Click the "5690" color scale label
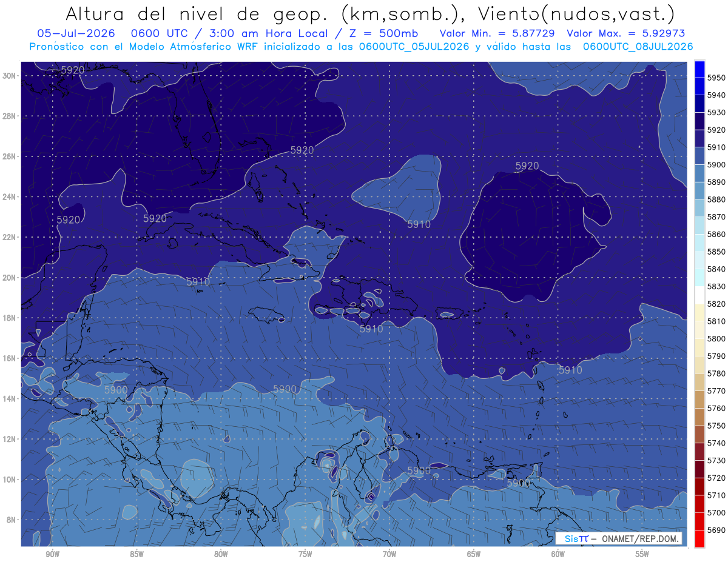Image resolution: width=728 pixels, height=562 pixels. coord(716,530)
